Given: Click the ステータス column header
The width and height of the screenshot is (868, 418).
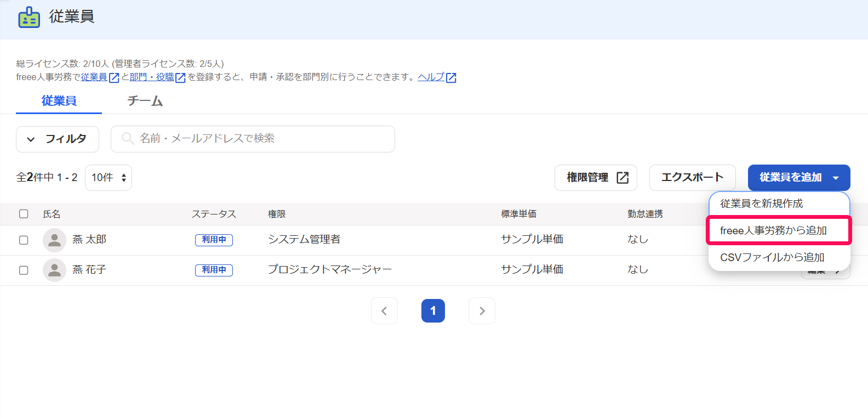Looking at the screenshot, I should (x=214, y=214).
